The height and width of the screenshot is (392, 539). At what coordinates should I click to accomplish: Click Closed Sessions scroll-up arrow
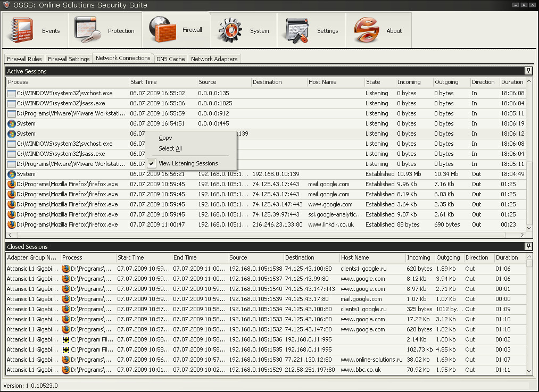tap(529, 257)
